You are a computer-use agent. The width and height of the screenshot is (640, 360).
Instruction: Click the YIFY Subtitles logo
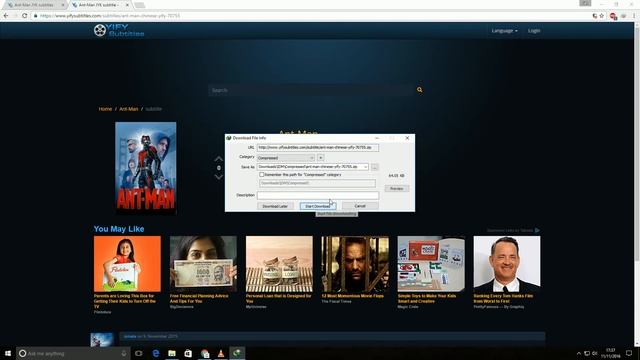[x=119, y=30]
